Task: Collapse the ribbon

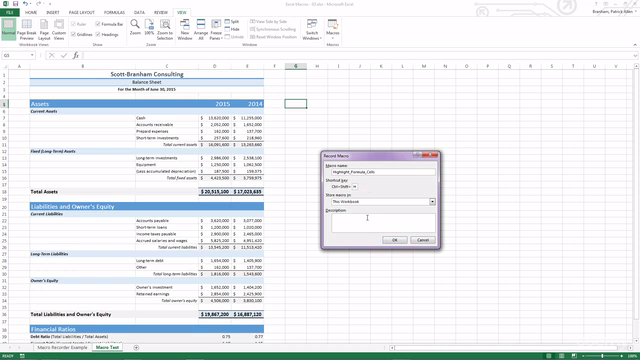Action: (635, 44)
